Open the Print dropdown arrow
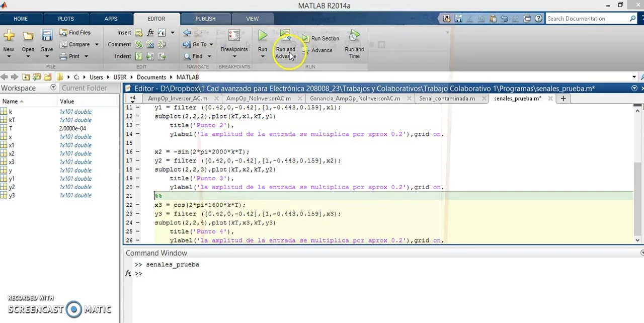Image resolution: width=644 pixels, height=323 pixels. pos(86,56)
